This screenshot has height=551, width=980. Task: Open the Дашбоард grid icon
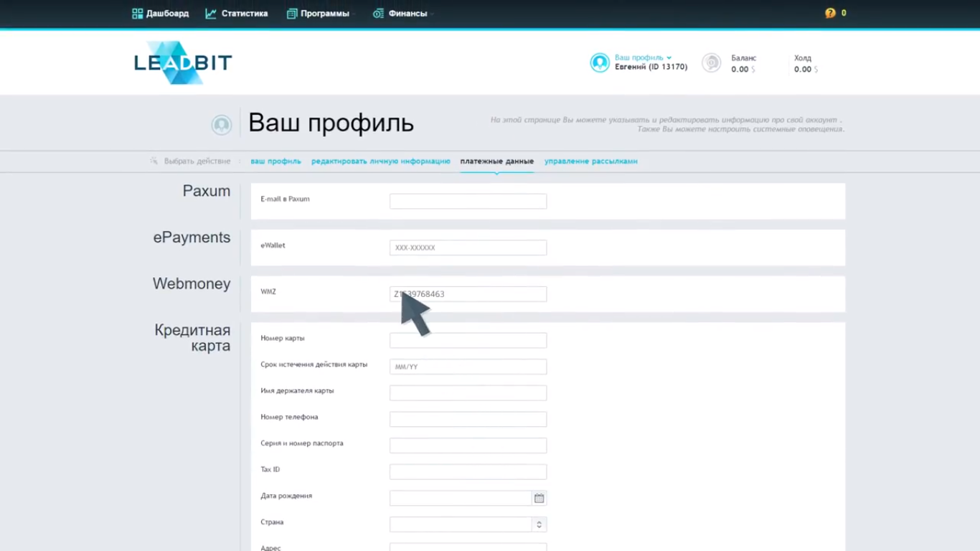tap(137, 13)
